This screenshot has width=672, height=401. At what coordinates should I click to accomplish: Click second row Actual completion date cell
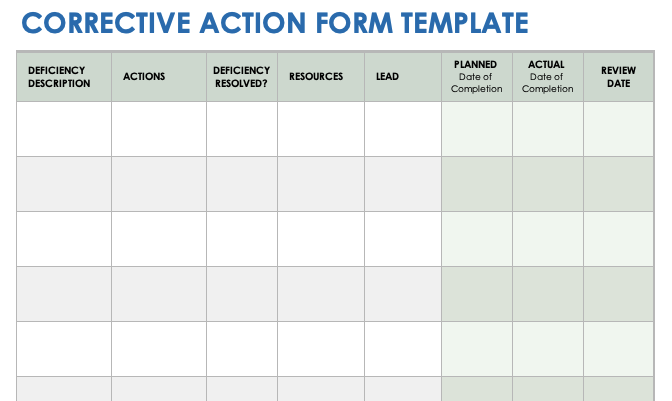(x=547, y=184)
